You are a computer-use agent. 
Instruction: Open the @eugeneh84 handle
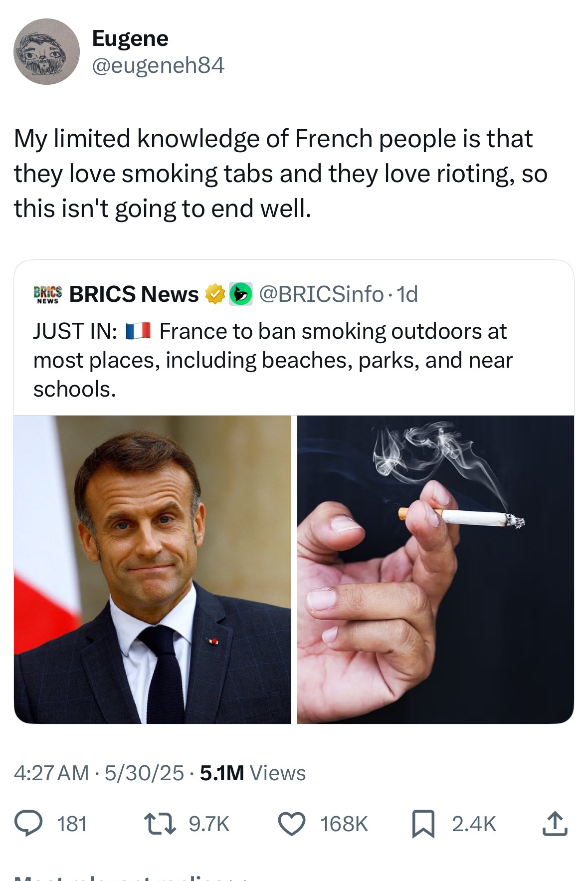pos(158,65)
